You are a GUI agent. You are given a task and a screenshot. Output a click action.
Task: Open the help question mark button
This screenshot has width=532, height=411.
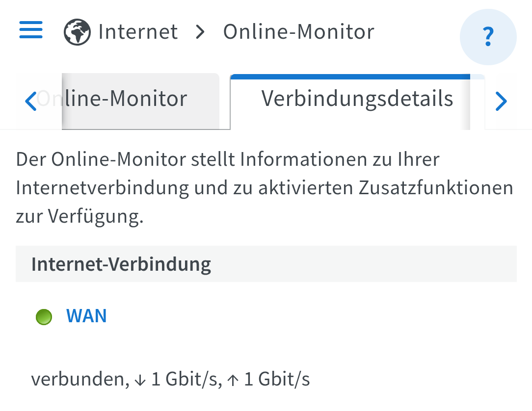[488, 37]
